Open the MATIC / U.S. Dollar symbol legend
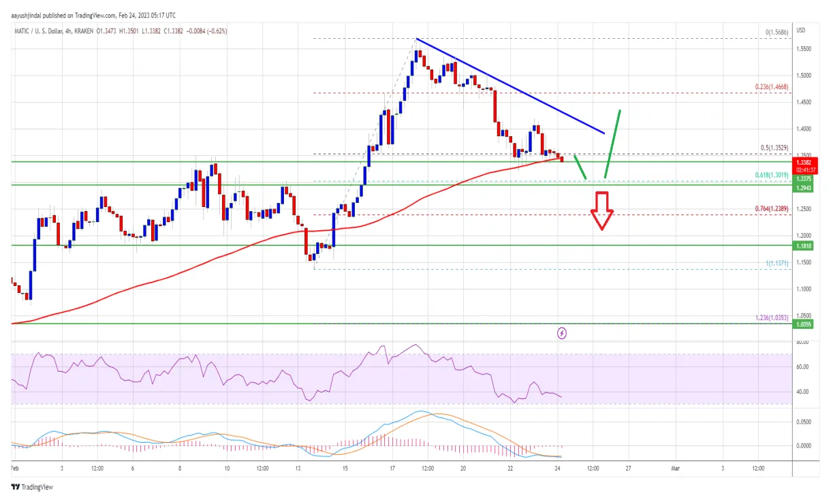Image resolution: width=831 pixels, height=504 pixels. pos(37,31)
